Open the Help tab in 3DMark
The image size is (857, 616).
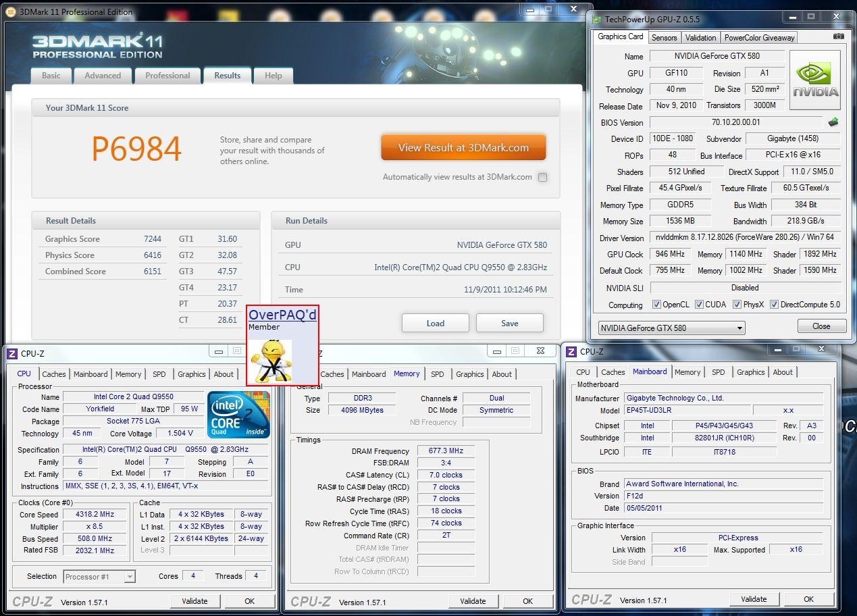(x=274, y=76)
